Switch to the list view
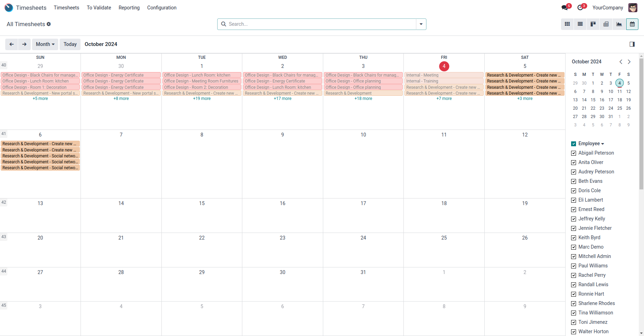The width and height of the screenshot is (644, 336). coord(580,24)
